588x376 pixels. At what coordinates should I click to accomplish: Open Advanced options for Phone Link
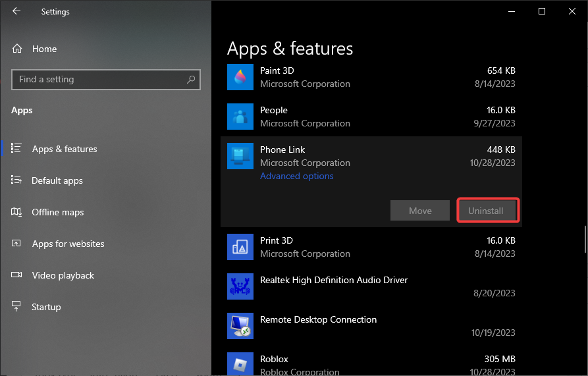(x=296, y=176)
